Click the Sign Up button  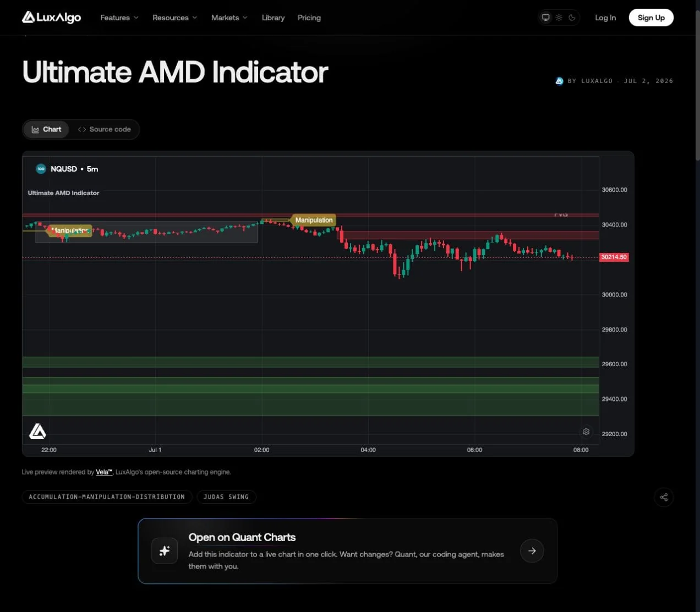651,18
